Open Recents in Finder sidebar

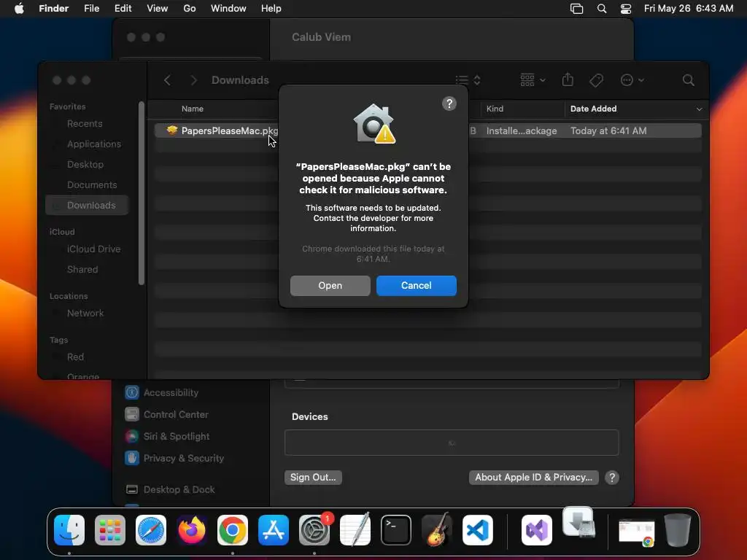point(85,124)
